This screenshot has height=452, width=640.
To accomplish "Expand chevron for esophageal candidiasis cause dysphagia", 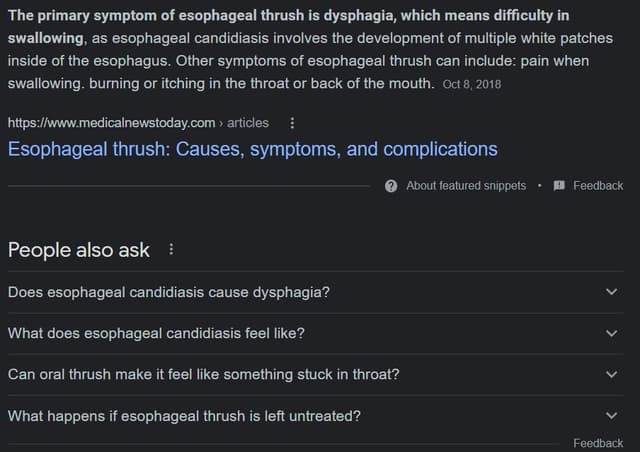I will [612, 292].
